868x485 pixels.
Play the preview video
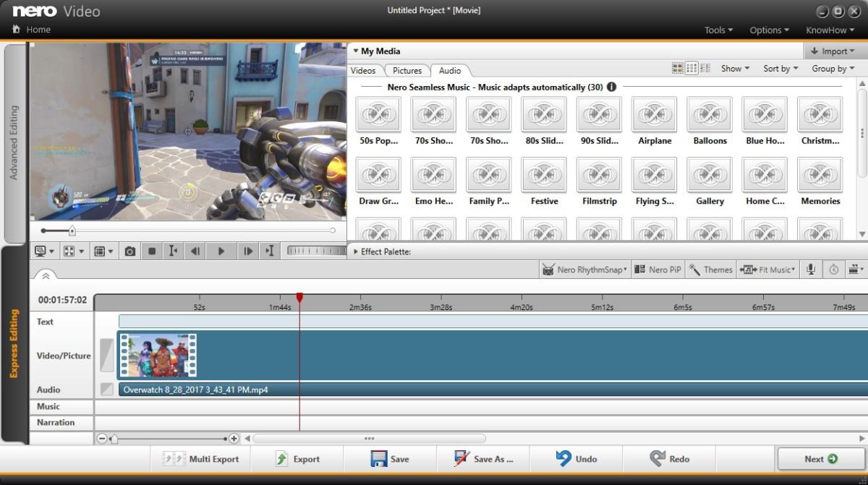[221, 252]
